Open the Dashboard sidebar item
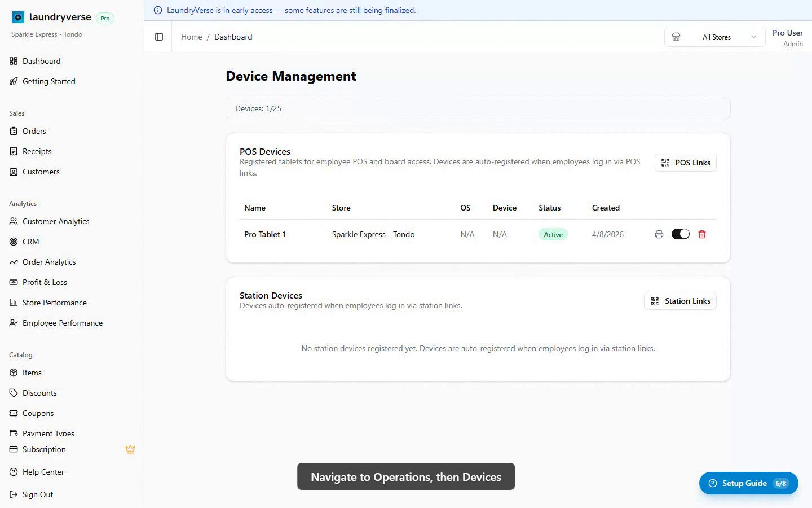The width and height of the screenshot is (812, 508). (41, 61)
